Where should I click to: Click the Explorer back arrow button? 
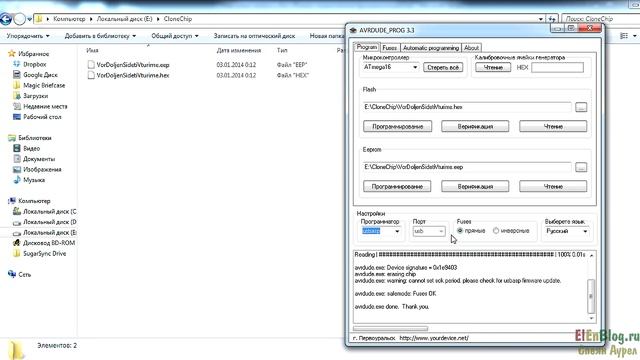tap(6, 19)
